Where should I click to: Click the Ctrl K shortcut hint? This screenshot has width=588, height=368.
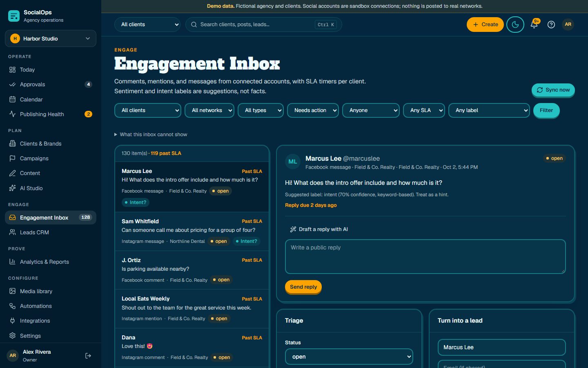326,25
